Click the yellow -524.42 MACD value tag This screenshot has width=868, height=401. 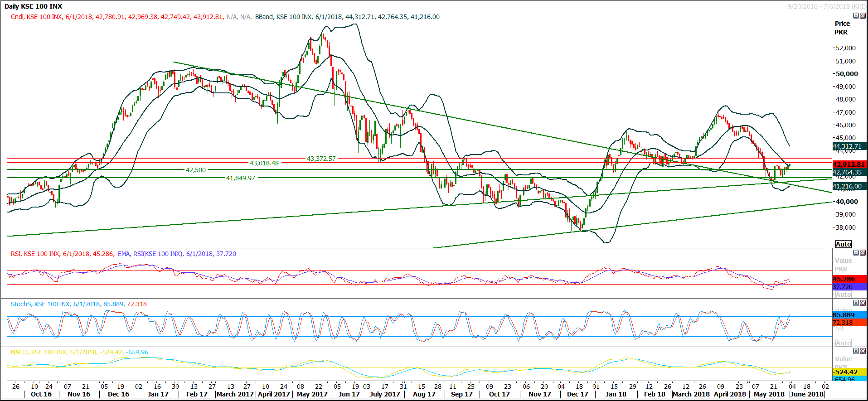[849, 372]
